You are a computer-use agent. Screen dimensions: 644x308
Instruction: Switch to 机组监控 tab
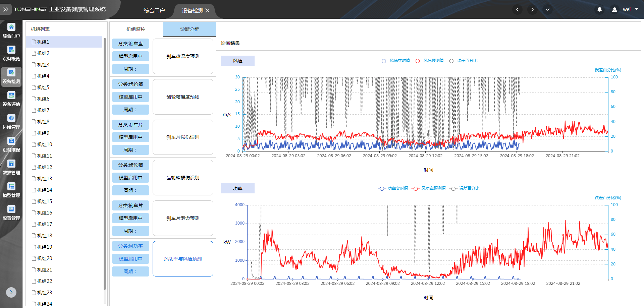(136, 29)
